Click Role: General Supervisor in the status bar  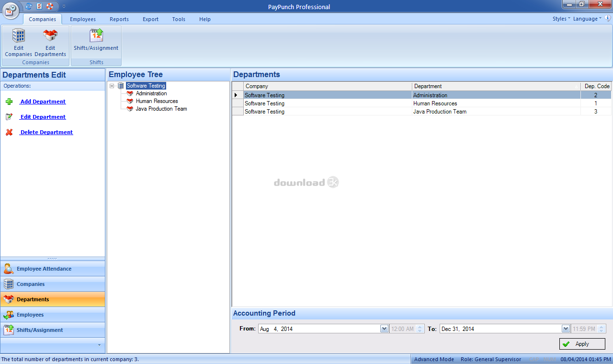click(x=491, y=359)
